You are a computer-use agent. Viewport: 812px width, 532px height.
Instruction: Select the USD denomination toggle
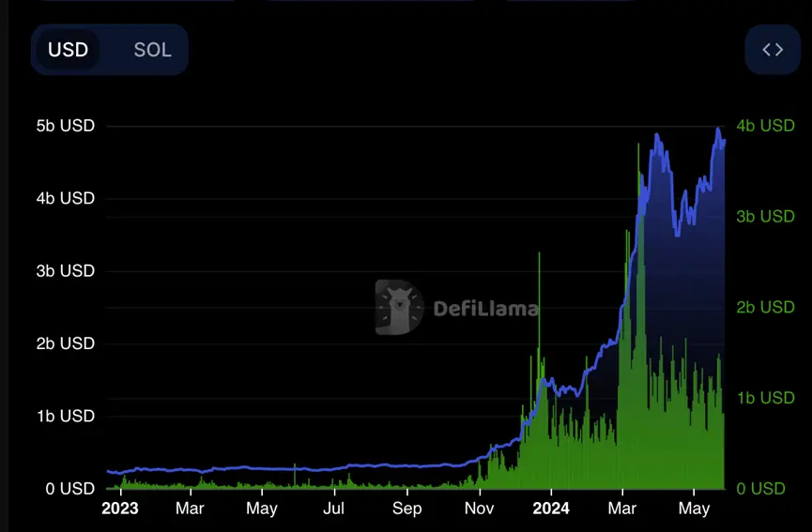[69, 50]
